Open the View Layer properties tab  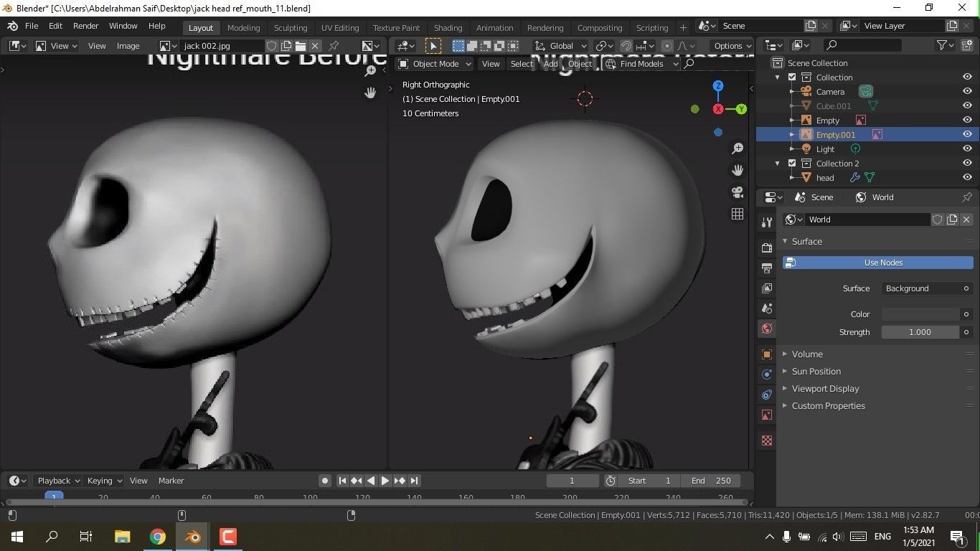[x=767, y=288]
